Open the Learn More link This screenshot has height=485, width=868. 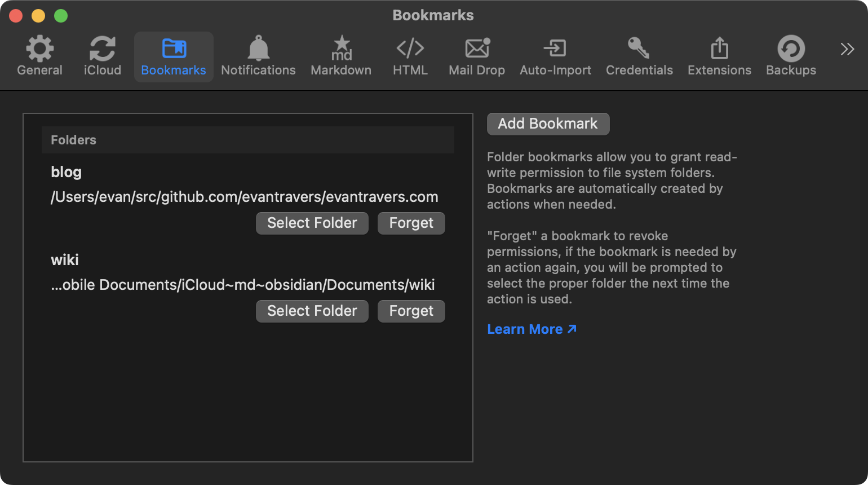tap(532, 329)
